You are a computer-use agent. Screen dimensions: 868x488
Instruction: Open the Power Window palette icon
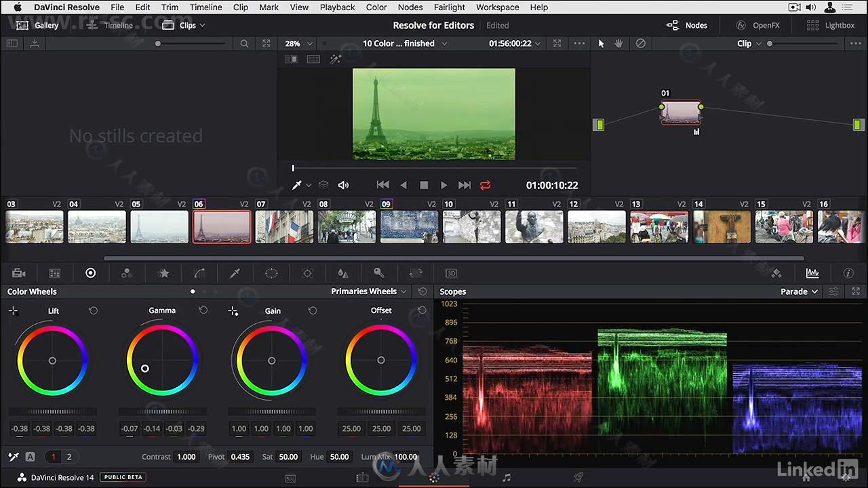click(271, 273)
